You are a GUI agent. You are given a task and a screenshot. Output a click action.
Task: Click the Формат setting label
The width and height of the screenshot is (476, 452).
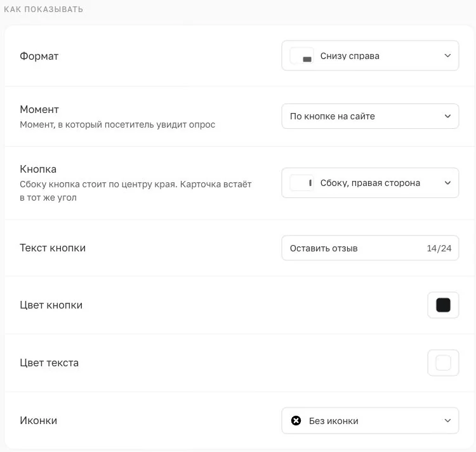[x=39, y=56]
